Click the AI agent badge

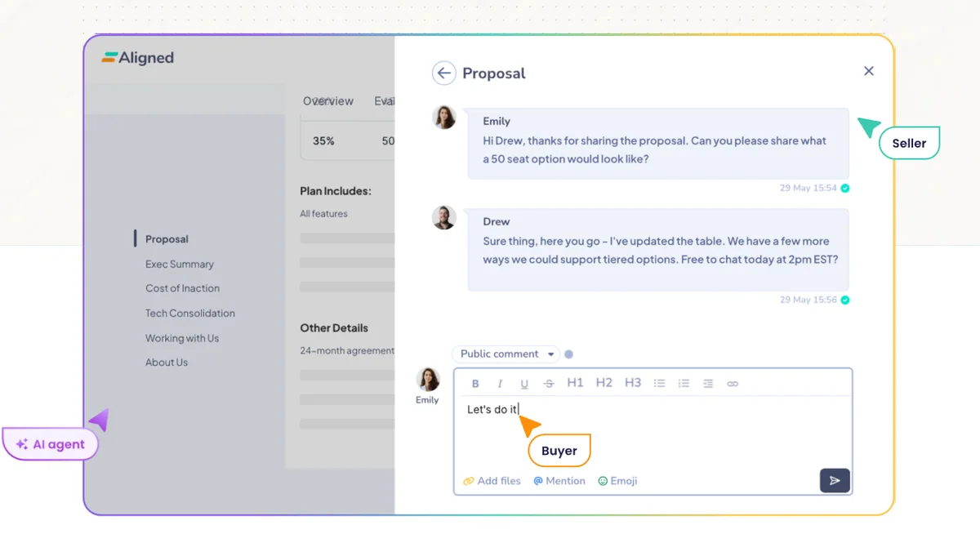coord(51,445)
